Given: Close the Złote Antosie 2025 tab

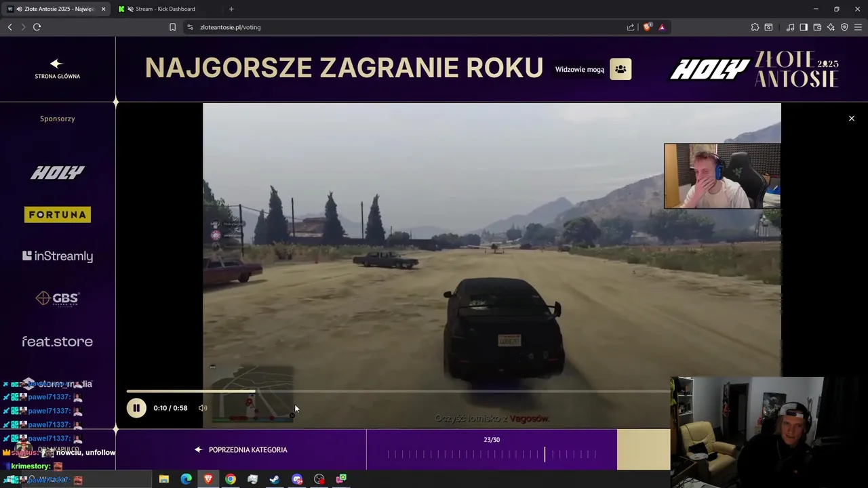Looking at the screenshot, I should click(x=103, y=9).
